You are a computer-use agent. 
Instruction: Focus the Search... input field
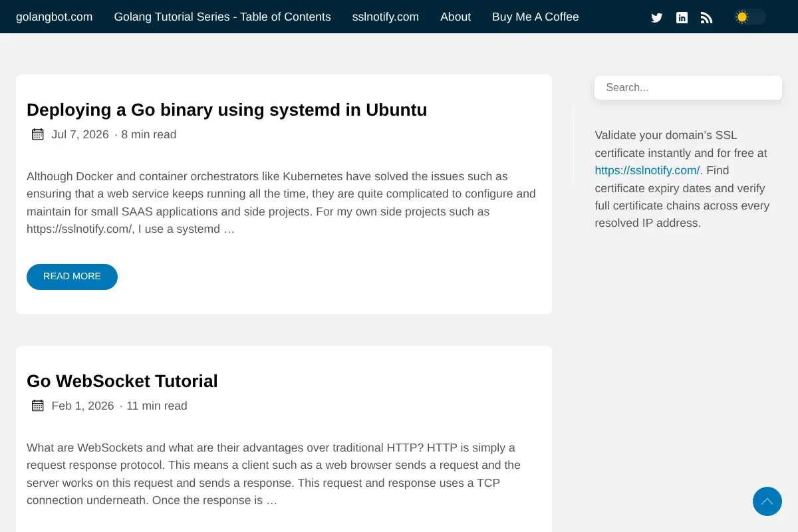tap(688, 88)
